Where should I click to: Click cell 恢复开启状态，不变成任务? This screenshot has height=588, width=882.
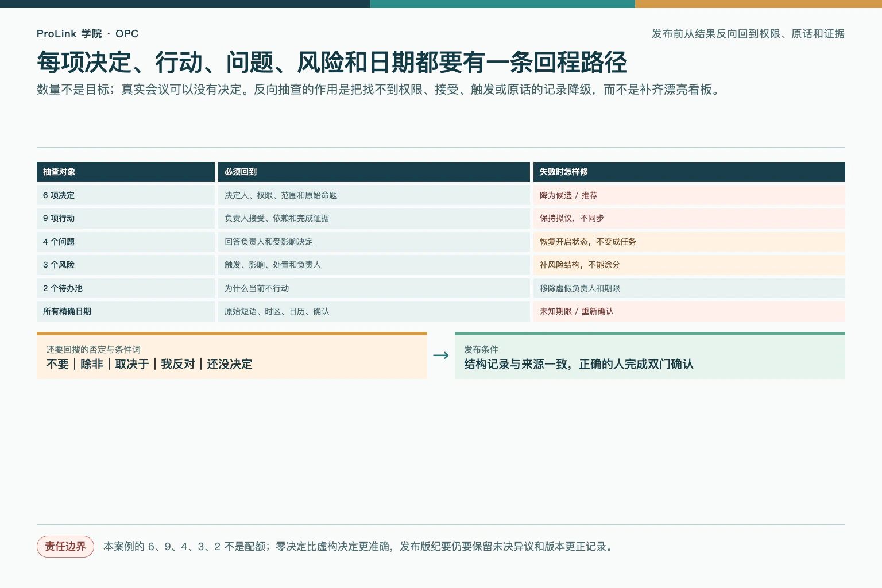(x=689, y=242)
